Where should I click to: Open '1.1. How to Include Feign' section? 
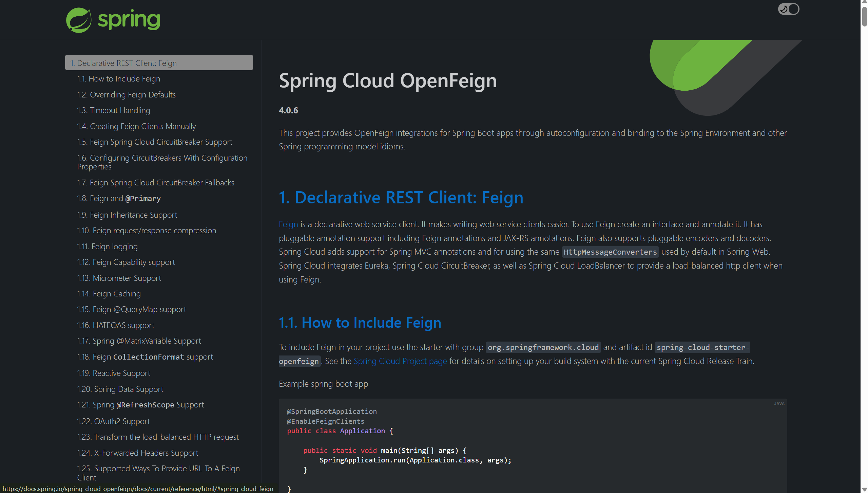tap(118, 79)
